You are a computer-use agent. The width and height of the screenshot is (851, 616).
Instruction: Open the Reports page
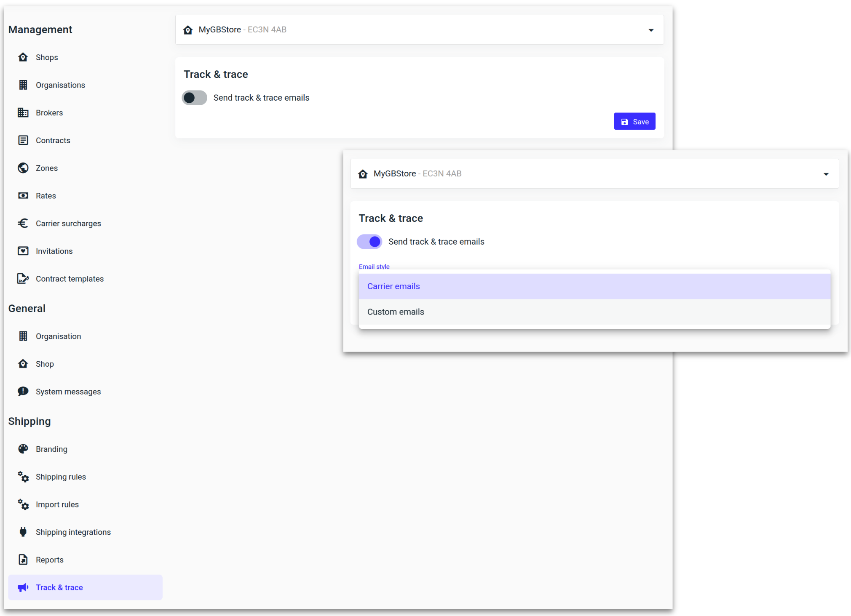tap(49, 560)
